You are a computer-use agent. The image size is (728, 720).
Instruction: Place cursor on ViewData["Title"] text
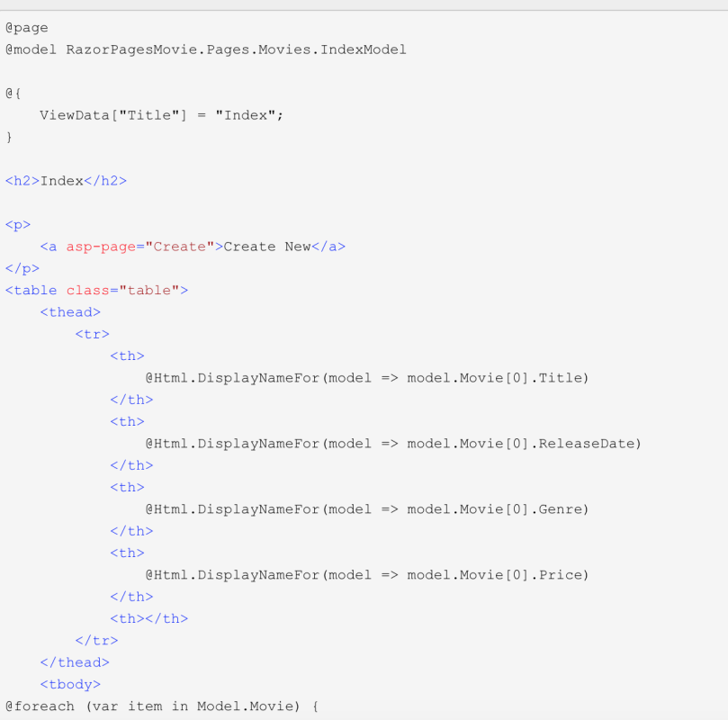coord(112,115)
